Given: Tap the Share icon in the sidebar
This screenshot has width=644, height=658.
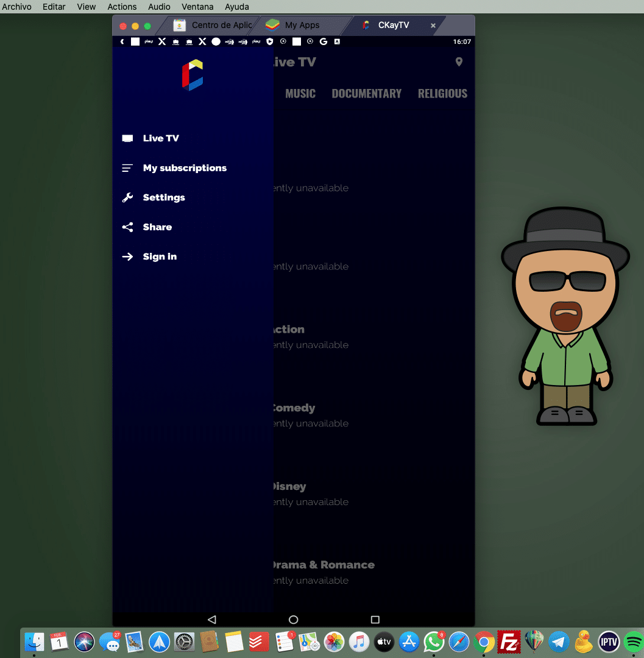Looking at the screenshot, I should [x=127, y=227].
